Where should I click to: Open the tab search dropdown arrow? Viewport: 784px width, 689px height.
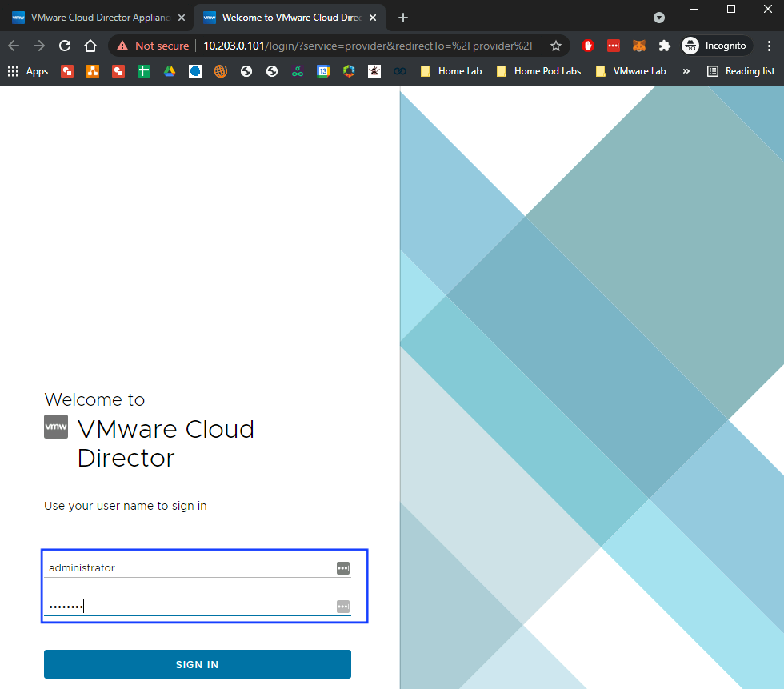click(x=659, y=18)
